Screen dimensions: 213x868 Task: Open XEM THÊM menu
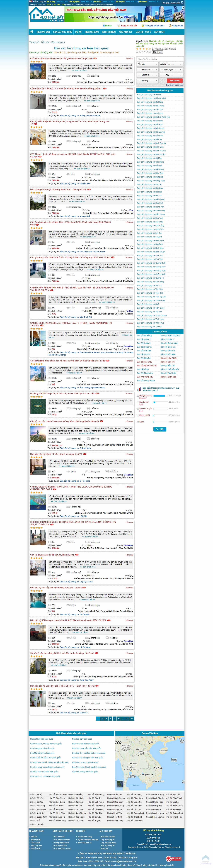click(159, 32)
